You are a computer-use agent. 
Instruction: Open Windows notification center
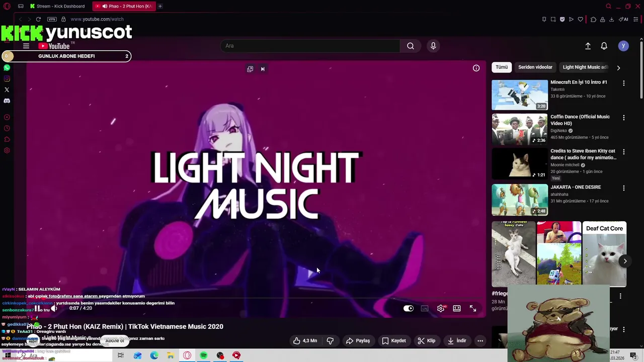coord(633,355)
